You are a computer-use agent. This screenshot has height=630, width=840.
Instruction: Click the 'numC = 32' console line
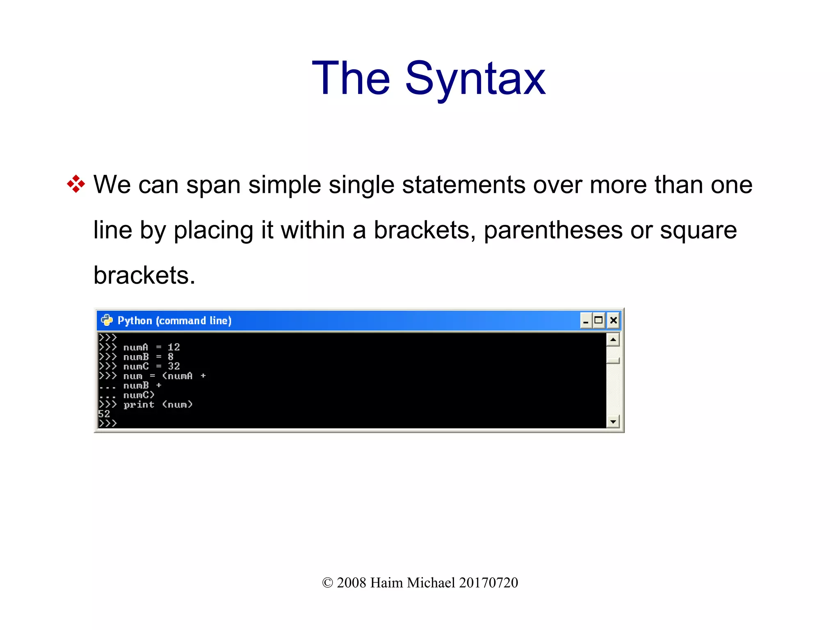[x=151, y=366]
